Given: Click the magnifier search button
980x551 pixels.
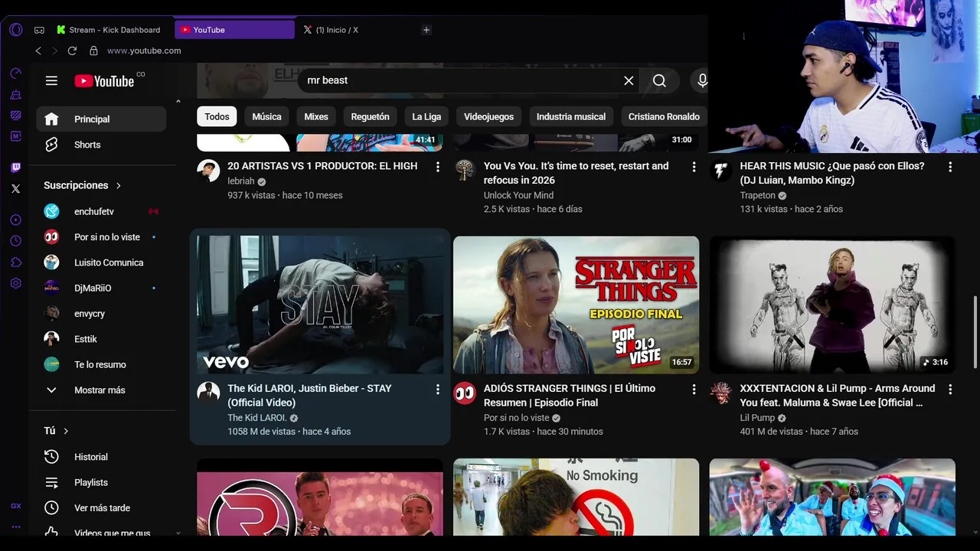Looking at the screenshot, I should pos(659,80).
